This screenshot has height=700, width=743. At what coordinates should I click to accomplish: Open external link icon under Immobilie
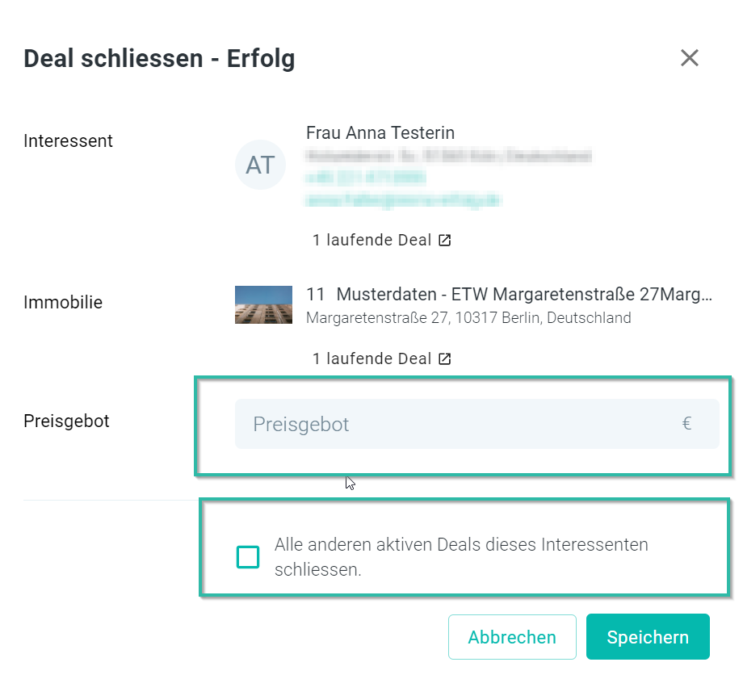pos(444,359)
